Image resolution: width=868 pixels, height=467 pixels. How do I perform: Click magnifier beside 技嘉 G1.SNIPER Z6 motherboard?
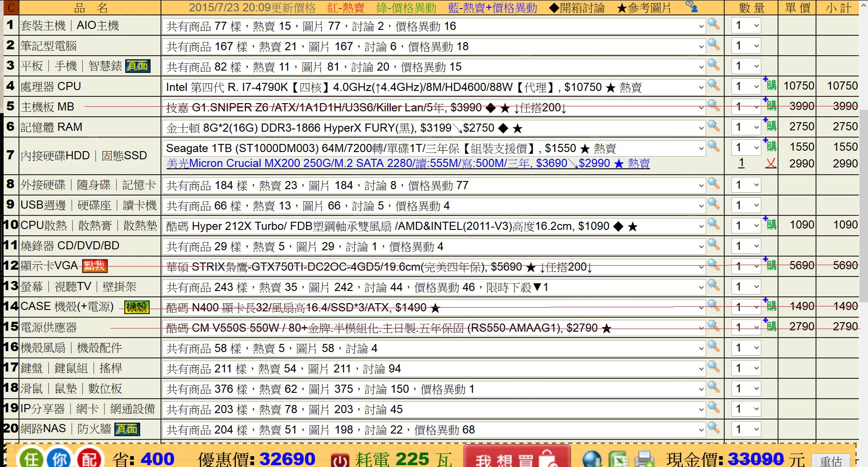(x=714, y=105)
